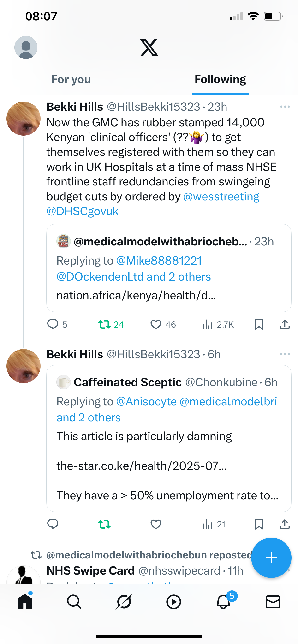Screen dimensions: 298x644
Task: View analytics showing 2.7K views
Action: pos(218,324)
